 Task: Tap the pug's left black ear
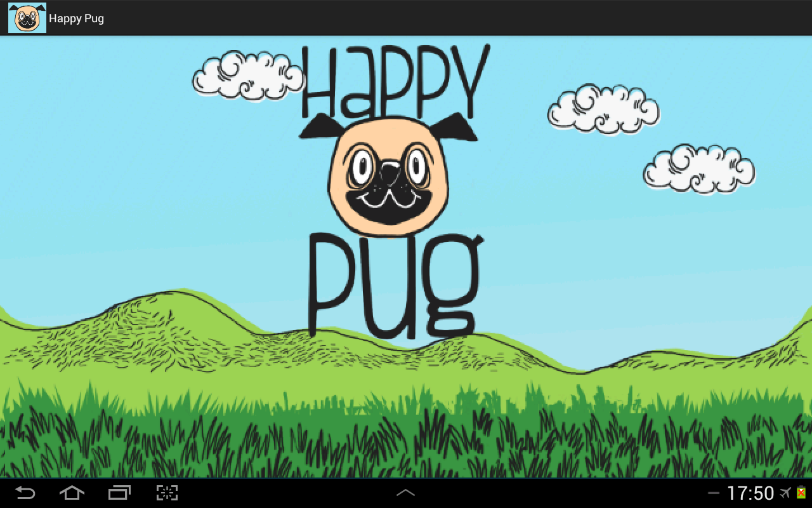(x=322, y=126)
